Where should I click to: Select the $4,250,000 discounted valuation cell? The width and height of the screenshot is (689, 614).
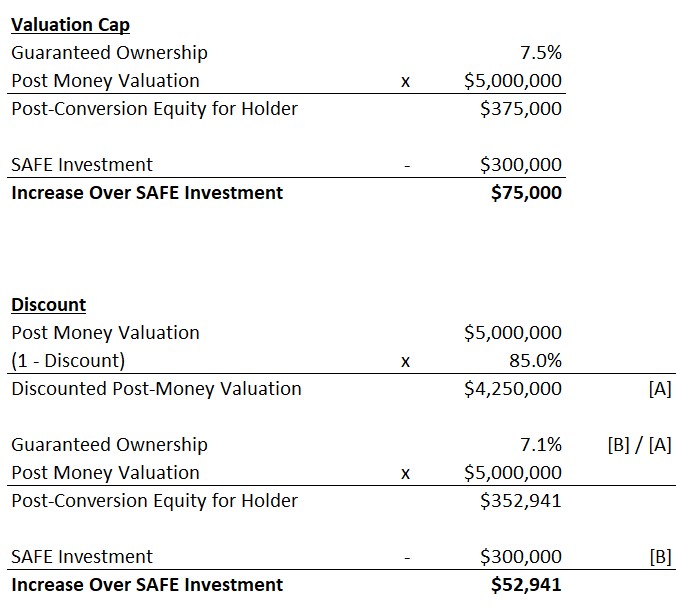pos(513,389)
